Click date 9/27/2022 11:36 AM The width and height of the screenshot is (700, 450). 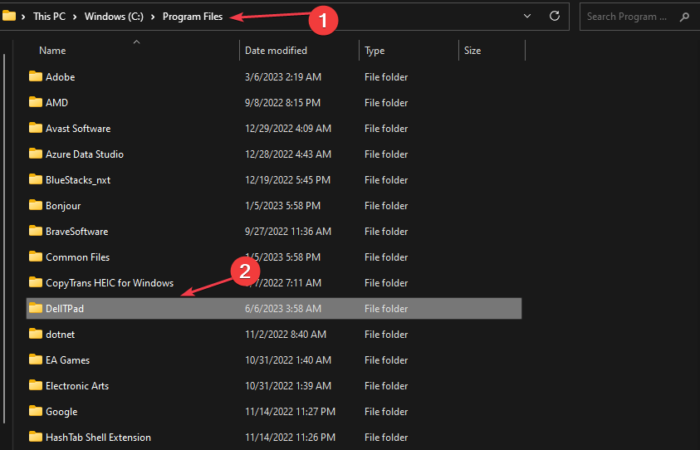point(288,231)
